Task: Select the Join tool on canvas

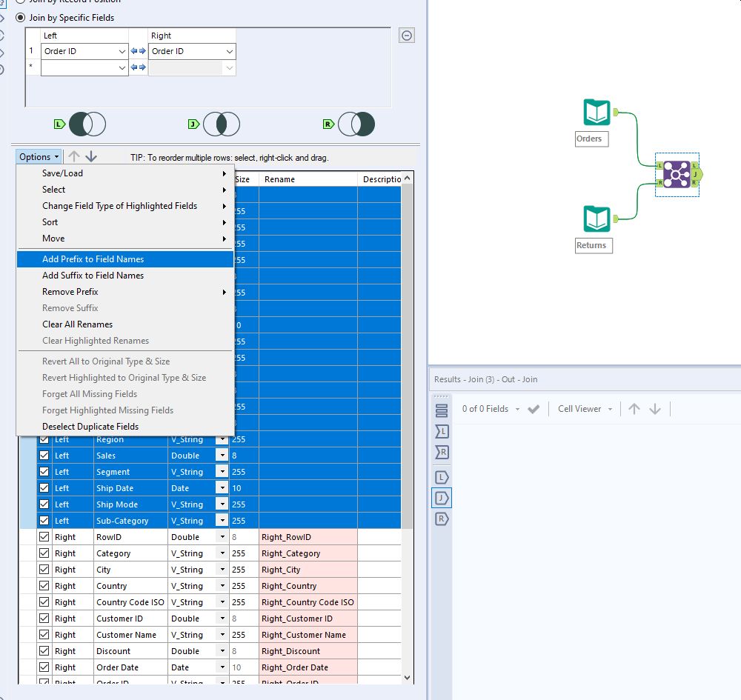Action: (677, 174)
